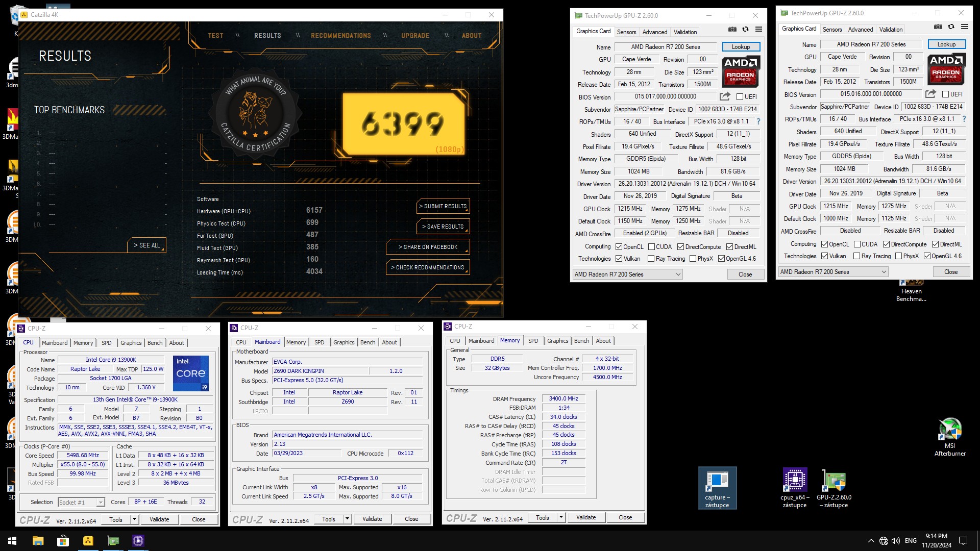
Task: Open MSI Afterburner desktop icon
Action: [950, 437]
